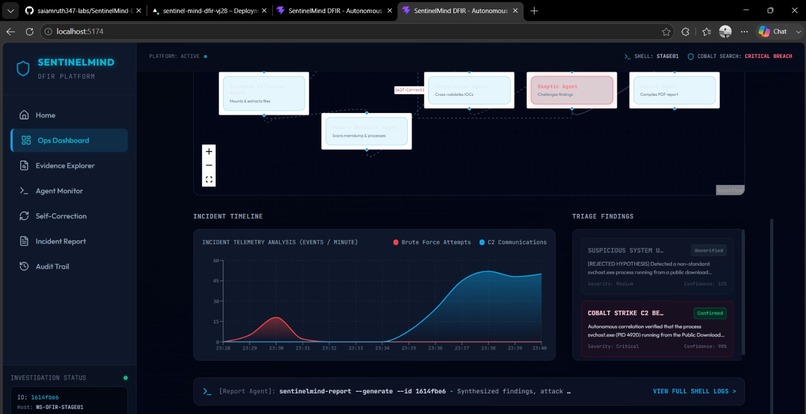This screenshot has height=414, width=806.
Task: Click the investigation ID 1614fbe6
Action: click(x=45, y=398)
